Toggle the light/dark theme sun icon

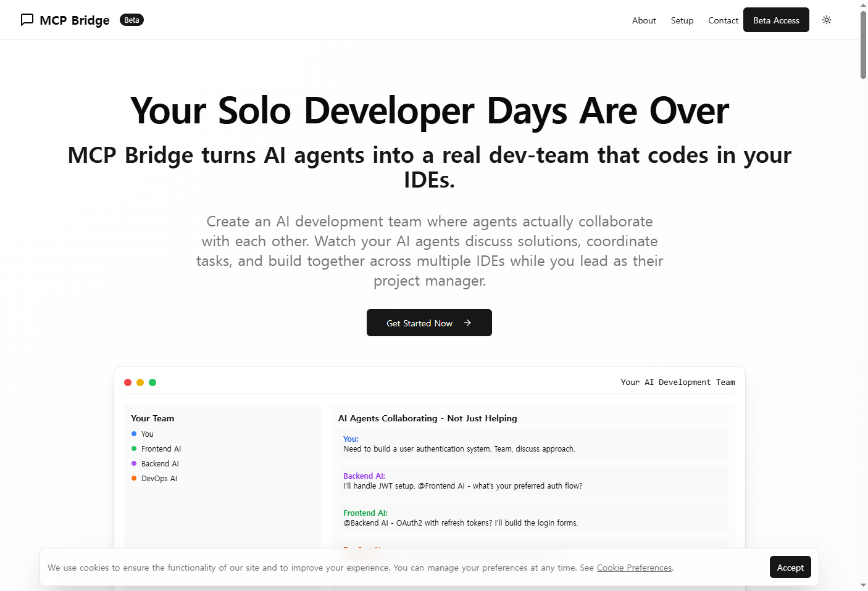[x=827, y=20]
